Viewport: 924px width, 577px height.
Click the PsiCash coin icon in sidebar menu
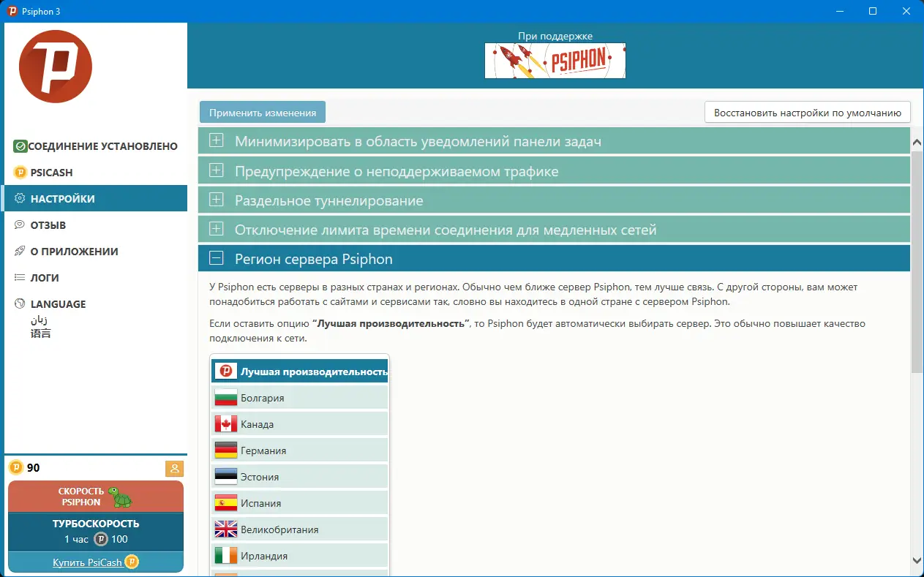[x=20, y=173]
